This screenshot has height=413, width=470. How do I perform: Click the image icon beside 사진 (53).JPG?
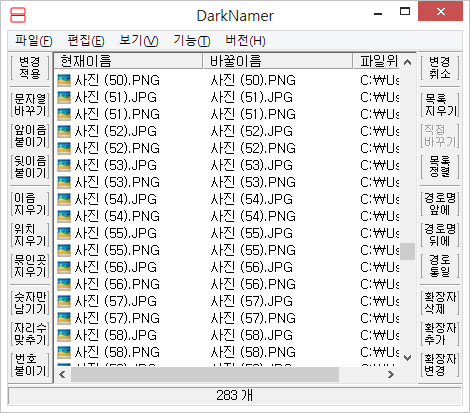(x=64, y=165)
